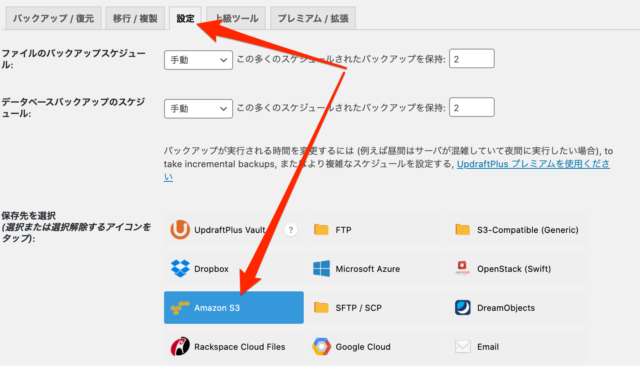Click the file backups retain count field
The width and height of the screenshot is (640, 366).
471,59
